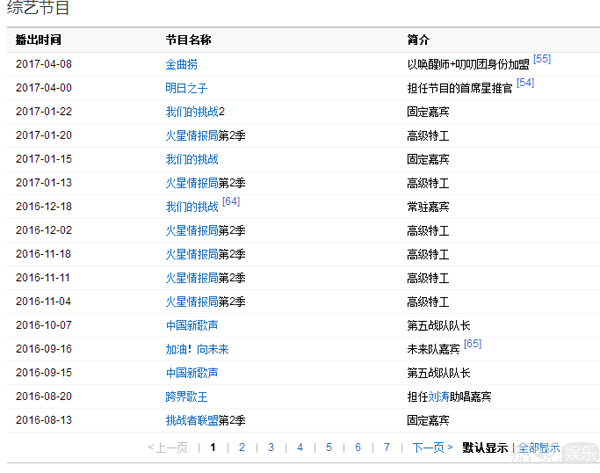The width and height of the screenshot is (600, 473).
Task: Select 固定嘉宾 in the 2016-08-13 row
Action: pyautogui.click(x=428, y=420)
